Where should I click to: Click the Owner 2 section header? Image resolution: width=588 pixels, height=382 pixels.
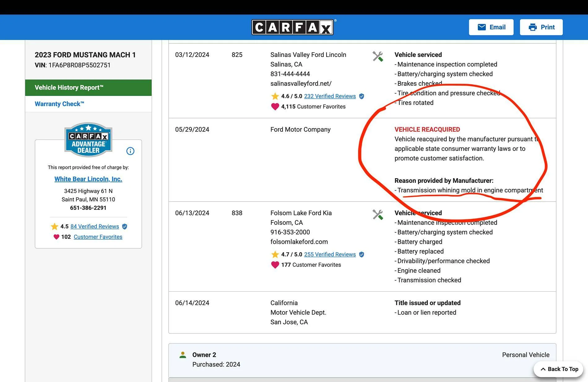pyautogui.click(x=362, y=360)
